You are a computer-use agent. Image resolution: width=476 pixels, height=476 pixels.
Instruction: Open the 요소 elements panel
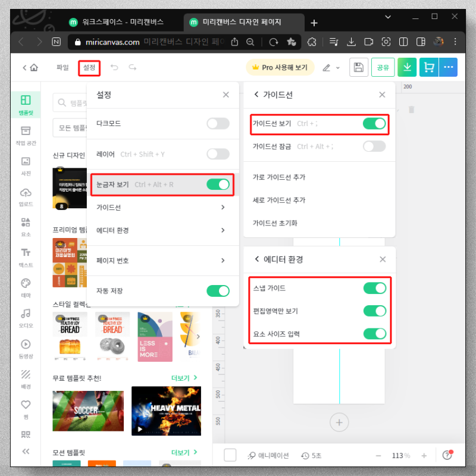pos(26,227)
